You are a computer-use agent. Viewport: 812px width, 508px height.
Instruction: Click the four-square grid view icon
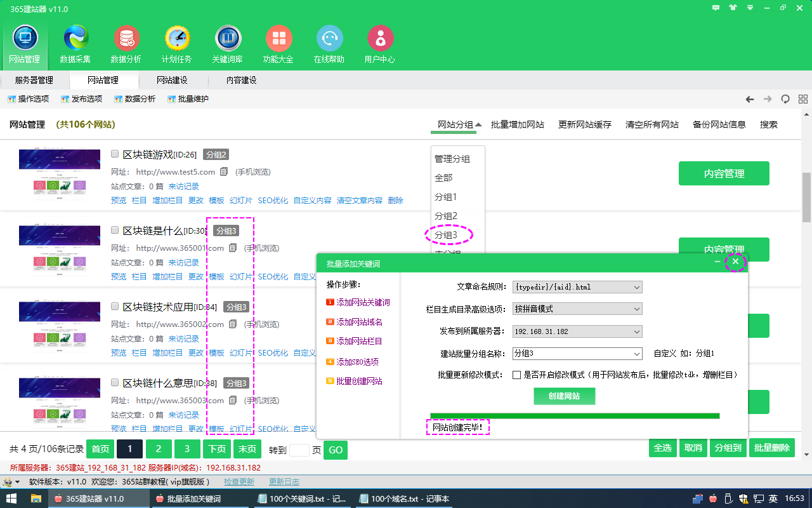pyautogui.click(x=803, y=99)
